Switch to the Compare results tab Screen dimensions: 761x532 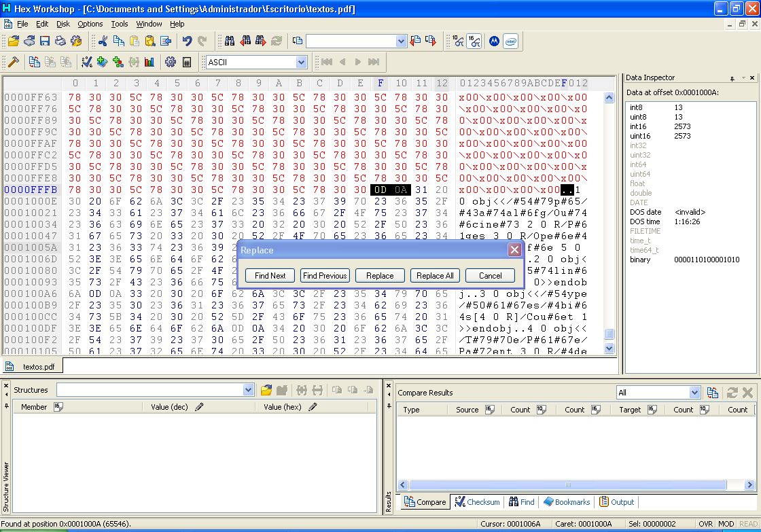coord(425,502)
